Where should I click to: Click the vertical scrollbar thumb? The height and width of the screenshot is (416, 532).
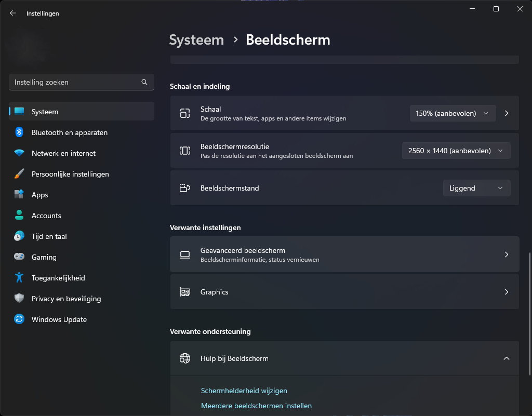(x=529, y=314)
